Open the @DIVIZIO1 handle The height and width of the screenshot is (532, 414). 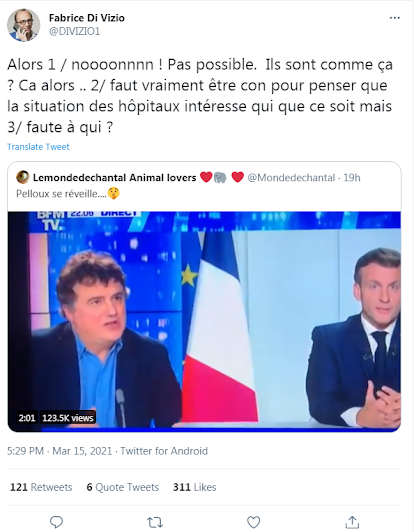[75, 31]
